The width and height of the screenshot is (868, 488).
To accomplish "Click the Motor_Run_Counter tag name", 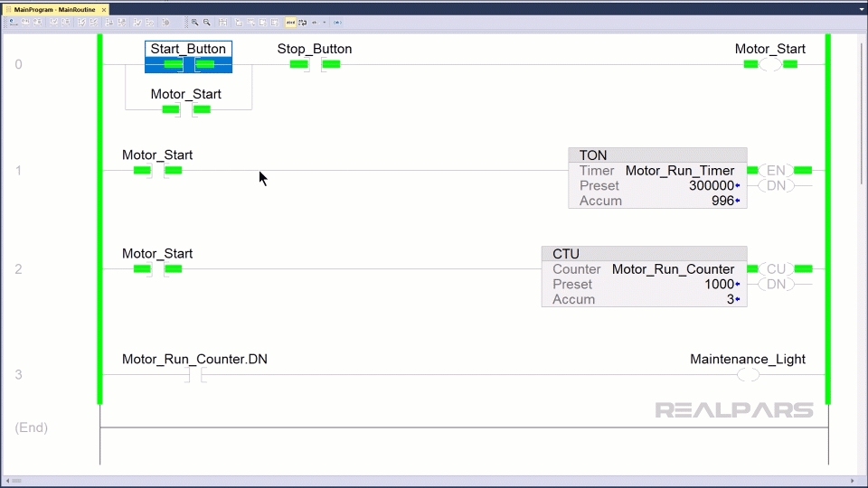I will coord(673,269).
